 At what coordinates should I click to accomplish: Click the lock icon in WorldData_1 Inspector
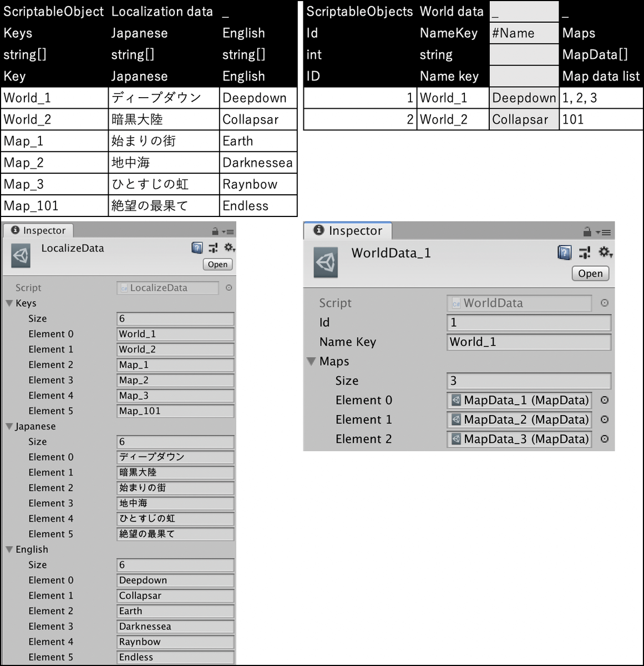pyautogui.click(x=587, y=231)
